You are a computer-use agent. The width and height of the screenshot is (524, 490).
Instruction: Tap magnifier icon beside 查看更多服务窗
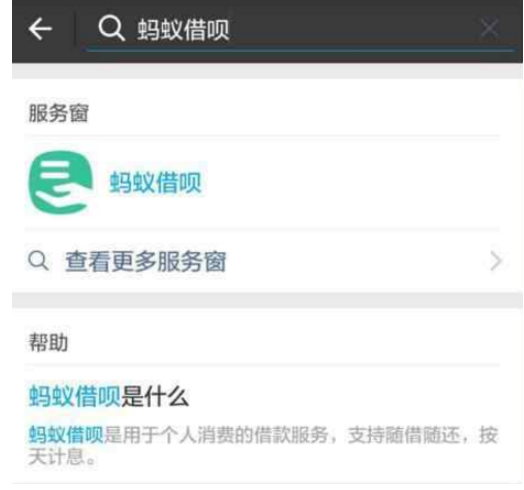pos(38,260)
